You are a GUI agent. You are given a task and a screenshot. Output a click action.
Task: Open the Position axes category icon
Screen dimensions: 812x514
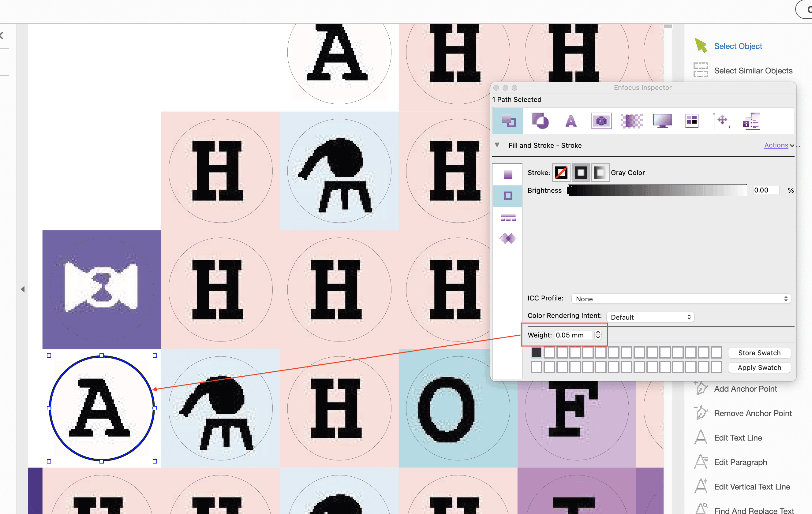pos(720,121)
